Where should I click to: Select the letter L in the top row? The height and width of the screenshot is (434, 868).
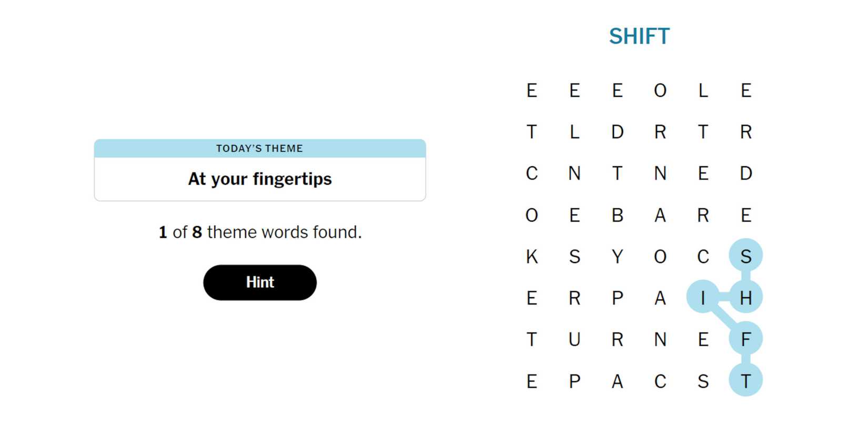[703, 90]
